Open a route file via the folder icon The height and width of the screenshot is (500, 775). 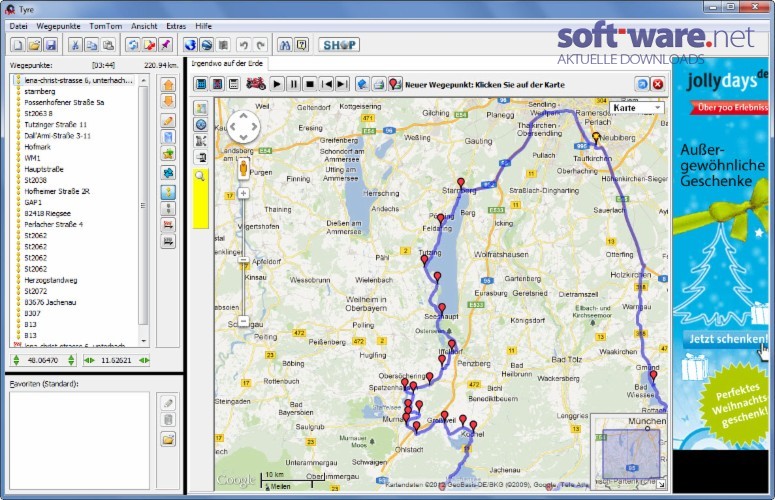point(34,45)
